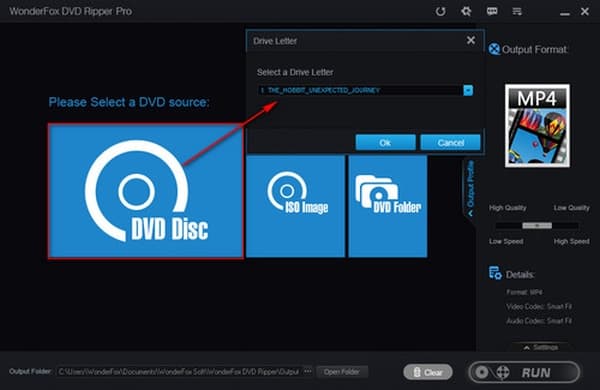The height and width of the screenshot is (390, 600).
Task: Adjust the quality/speed slider handle
Action: point(537,226)
